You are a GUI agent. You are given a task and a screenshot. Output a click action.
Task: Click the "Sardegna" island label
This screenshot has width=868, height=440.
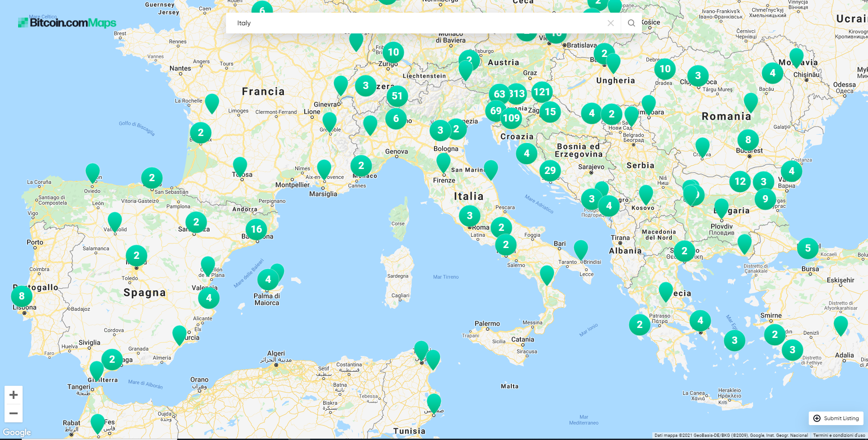coord(398,276)
